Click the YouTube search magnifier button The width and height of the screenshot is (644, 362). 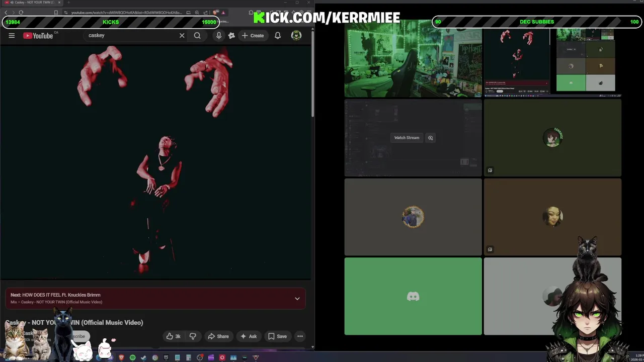pyautogui.click(x=197, y=36)
